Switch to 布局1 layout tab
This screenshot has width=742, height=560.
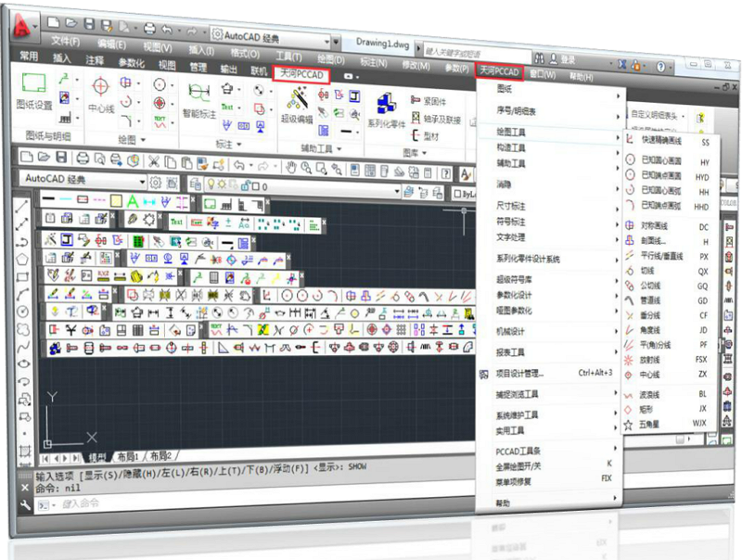128,456
